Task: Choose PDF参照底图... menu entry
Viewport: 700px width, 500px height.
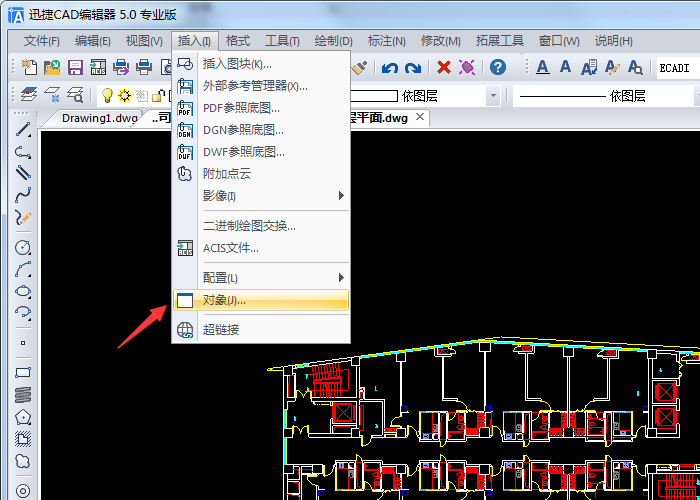Action: click(260, 108)
